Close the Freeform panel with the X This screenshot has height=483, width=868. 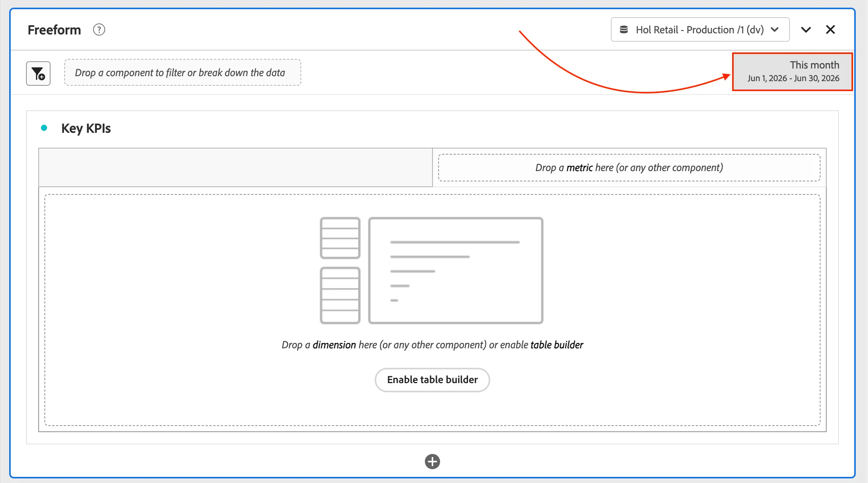pos(830,29)
